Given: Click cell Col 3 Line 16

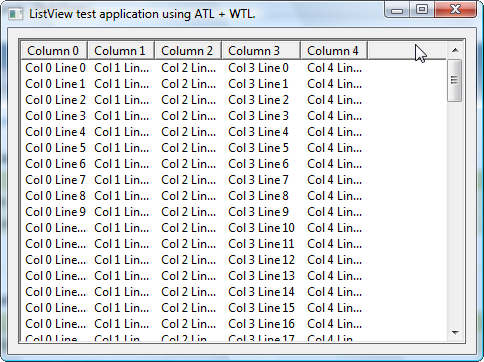Looking at the screenshot, I should (x=261, y=324).
